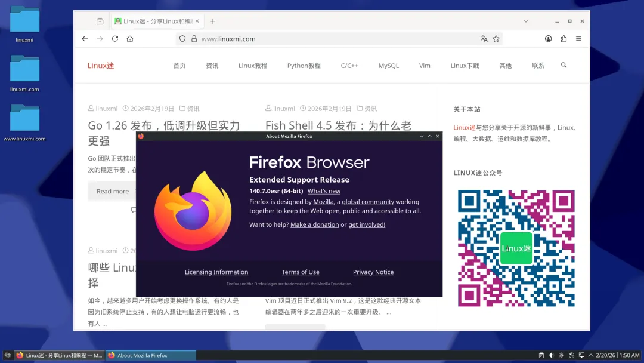Open the 其他 navigation menu item

tap(505, 66)
